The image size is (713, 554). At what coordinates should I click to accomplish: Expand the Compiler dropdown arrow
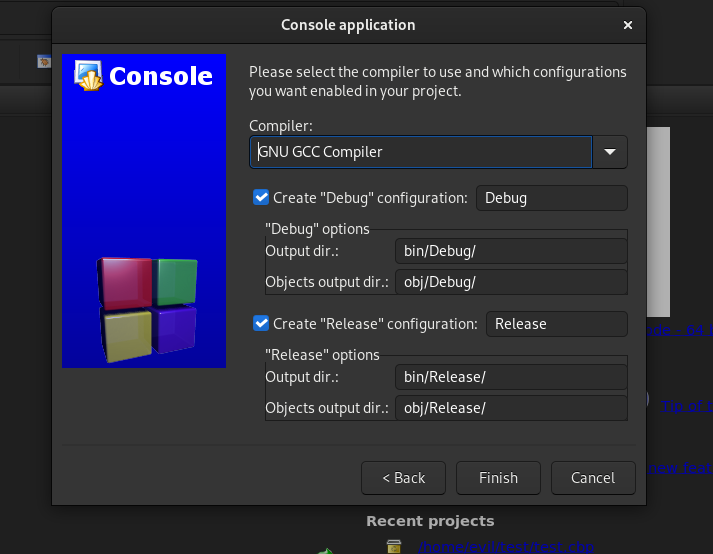click(610, 152)
